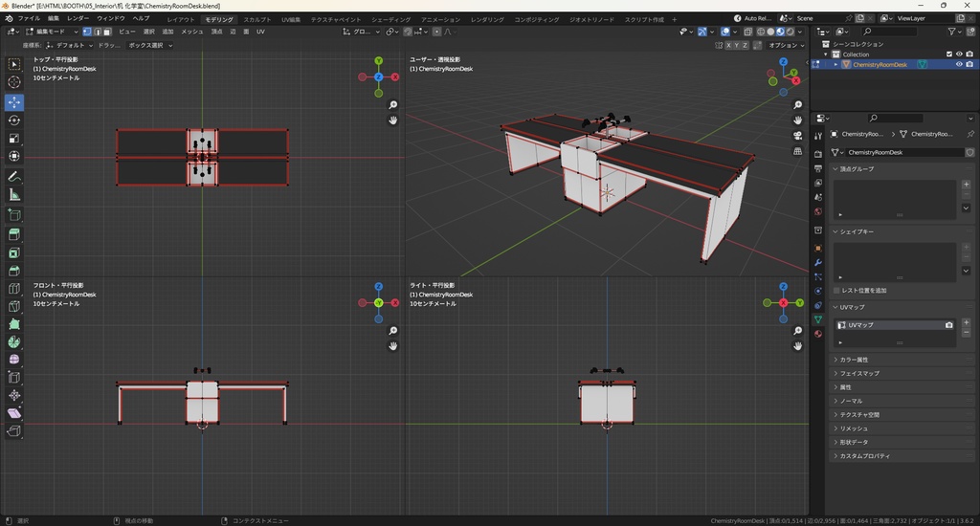Click zoom magnifier in perspective viewport
Screen dimensions: 980x526
(798, 105)
